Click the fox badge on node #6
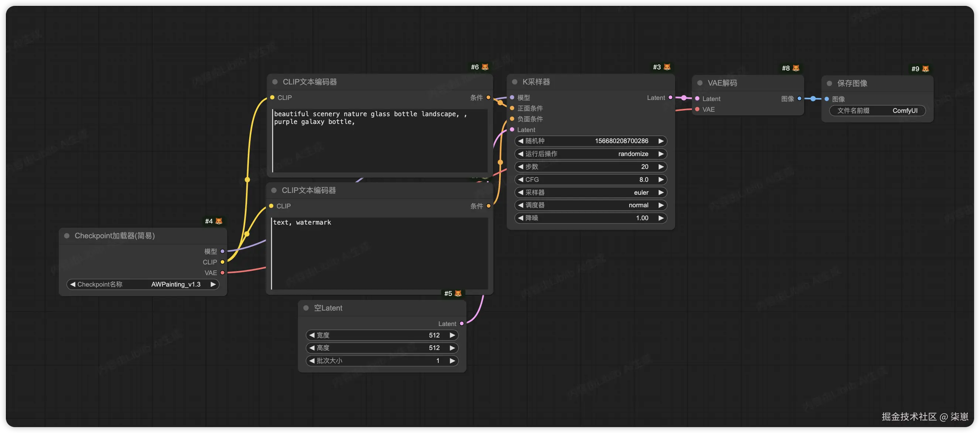Viewport: 980px width, 433px height. tap(485, 67)
